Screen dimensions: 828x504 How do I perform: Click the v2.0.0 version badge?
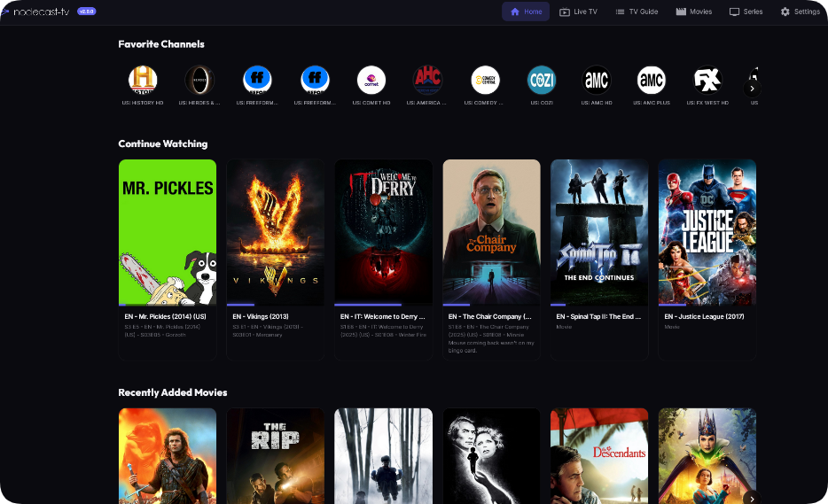coord(87,12)
